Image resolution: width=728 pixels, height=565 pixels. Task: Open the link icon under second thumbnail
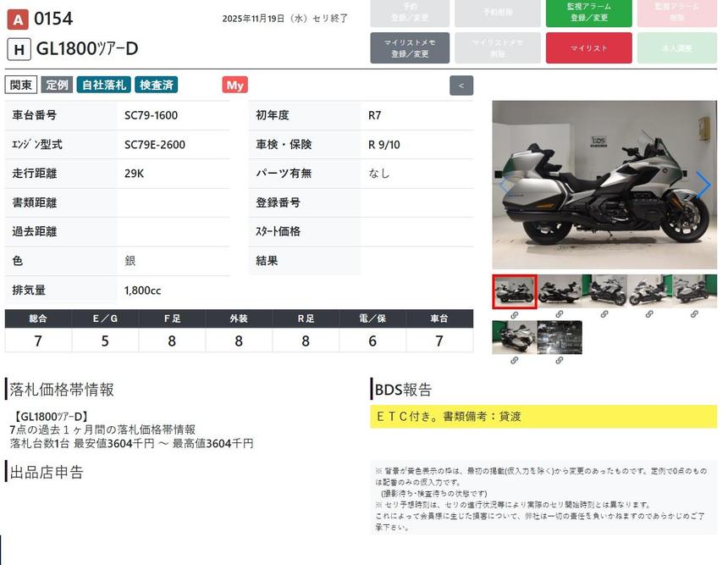[560, 314]
